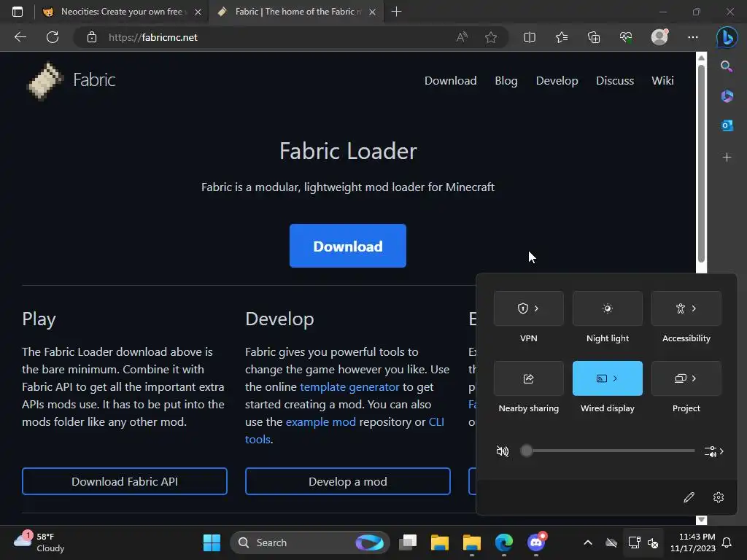Open all settings via the gear icon
Image resolution: width=747 pixels, height=560 pixels.
click(x=719, y=497)
